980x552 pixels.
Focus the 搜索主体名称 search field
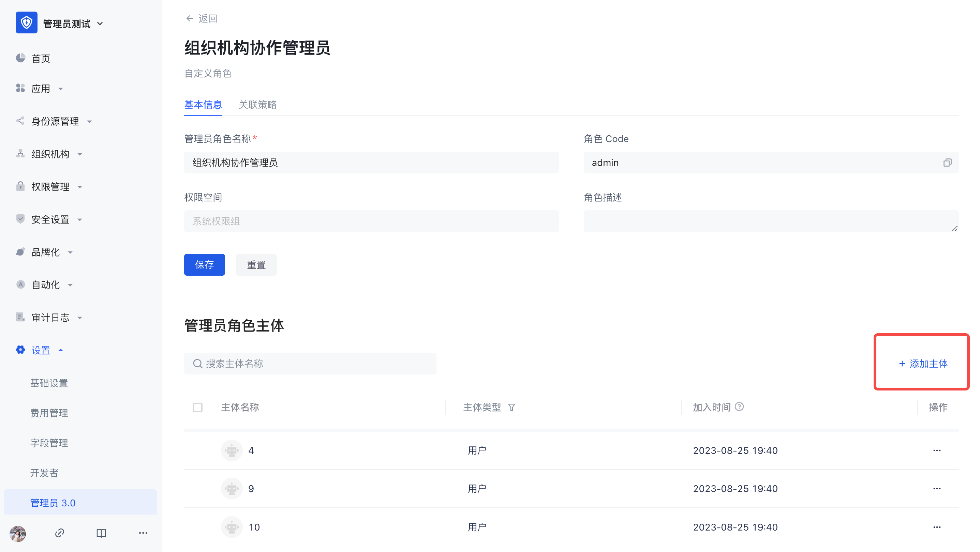pyautogui.click(x=316, y=364)
